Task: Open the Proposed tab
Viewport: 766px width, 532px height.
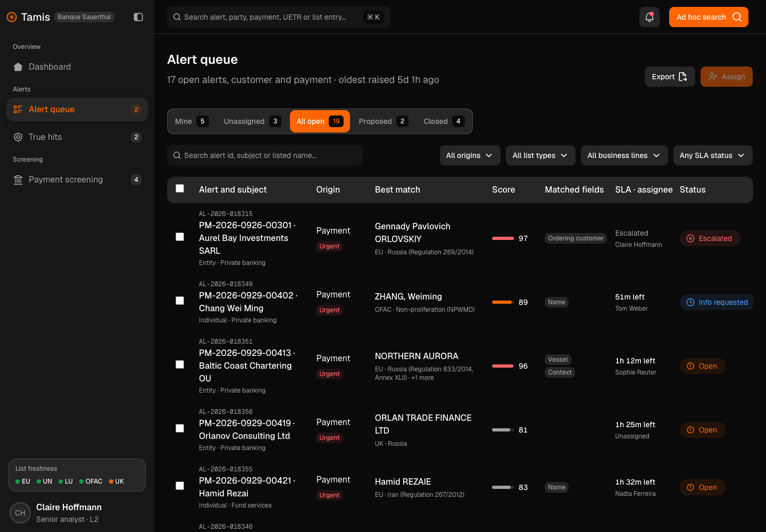Action: tap(384, 121)
